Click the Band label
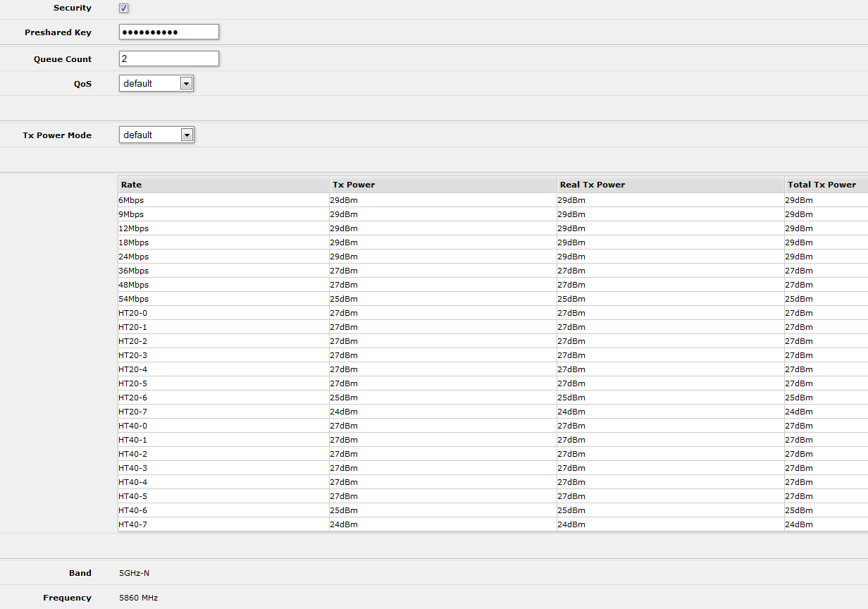The width and height of the screenshot is (868, 609). point(80,573)
